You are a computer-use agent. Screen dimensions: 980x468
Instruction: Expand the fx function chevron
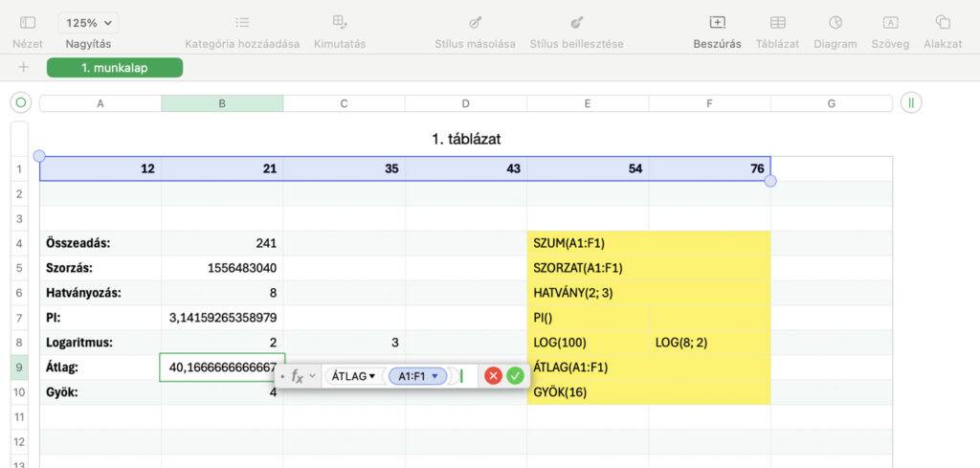coord(313,376)
